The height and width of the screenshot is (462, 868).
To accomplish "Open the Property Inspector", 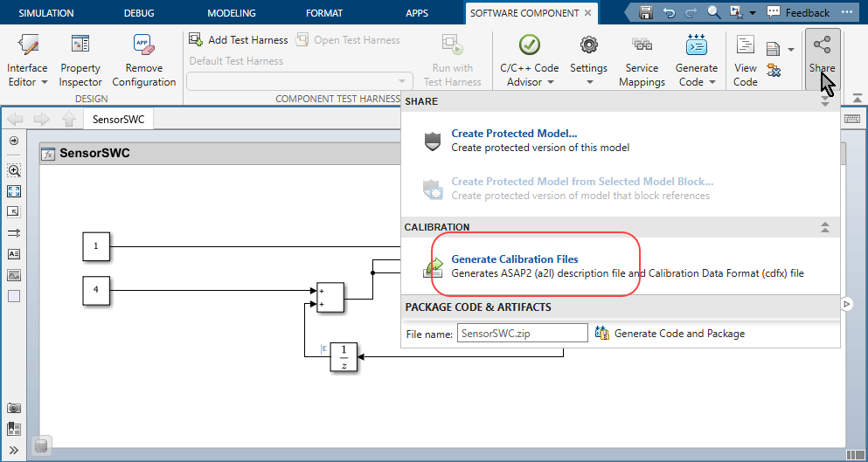I will point(80,61).
